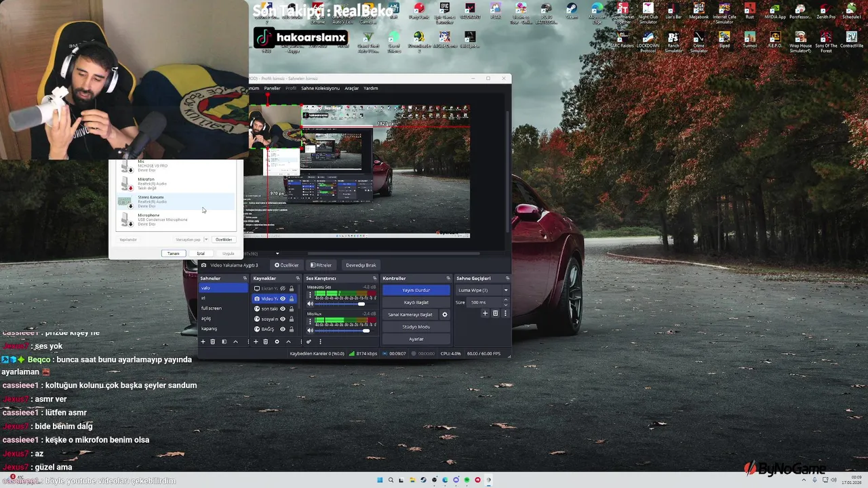Add a new source with plus icon in Kaynaklar
868x488 pixels.
click(x=256, y=342)
